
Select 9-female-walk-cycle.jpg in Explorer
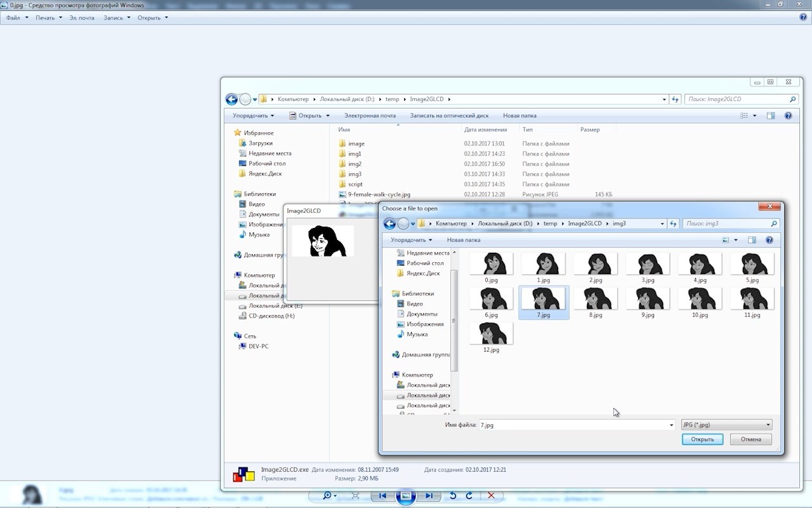pos(379,194)
